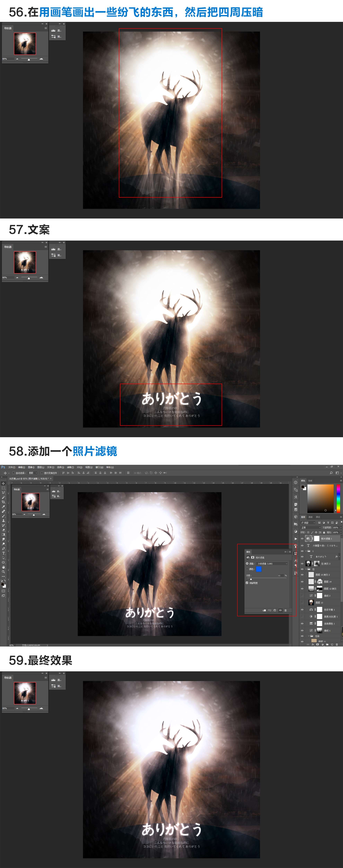Image resolution: width=343 pixels, height=868 pixels.
Task: Uncheck the 保留明度 checkbox
Action: [247, 583]
